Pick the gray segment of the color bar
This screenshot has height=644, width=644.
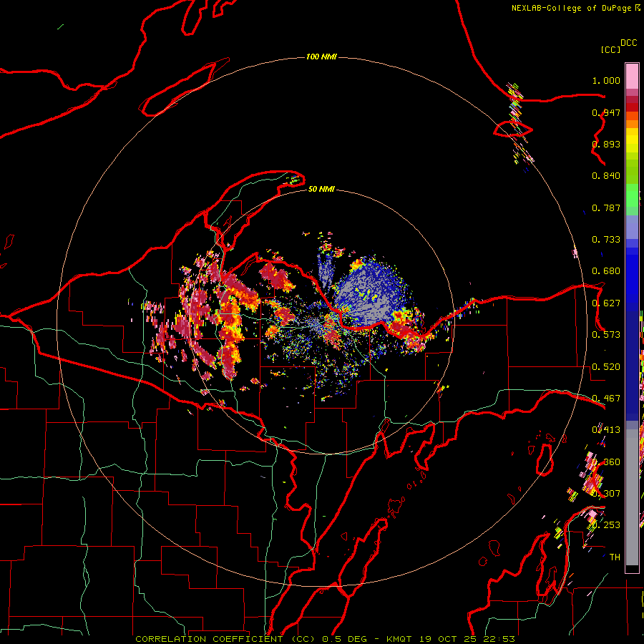point(632,497)
